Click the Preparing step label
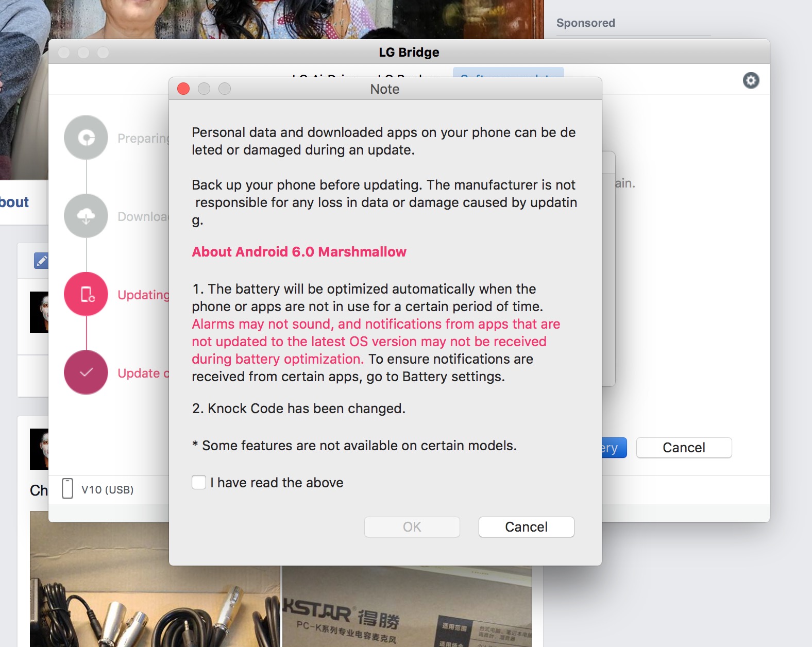 [143, 138]
